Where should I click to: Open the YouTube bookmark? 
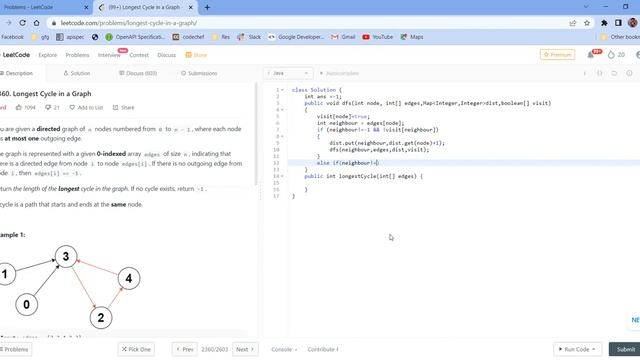378,37
